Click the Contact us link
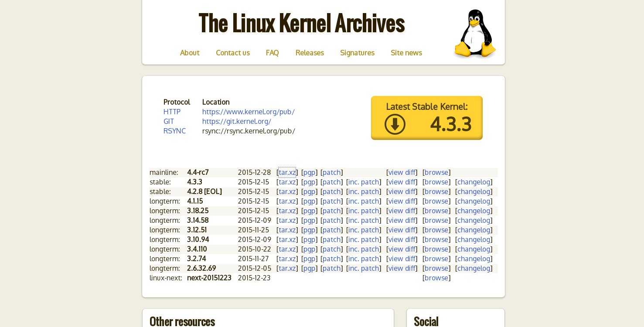Image resolution: width=644 pixels, height=327 pixels. click(x=233, y=53)
